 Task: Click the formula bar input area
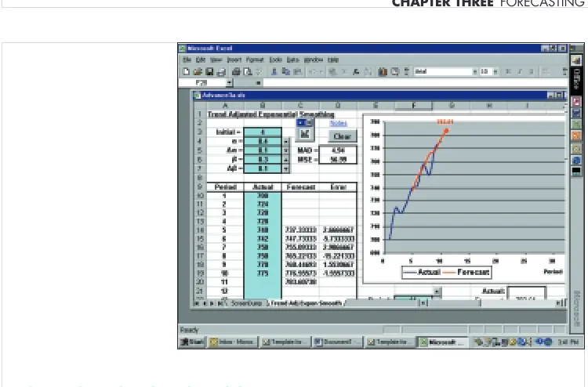(415, 83)
